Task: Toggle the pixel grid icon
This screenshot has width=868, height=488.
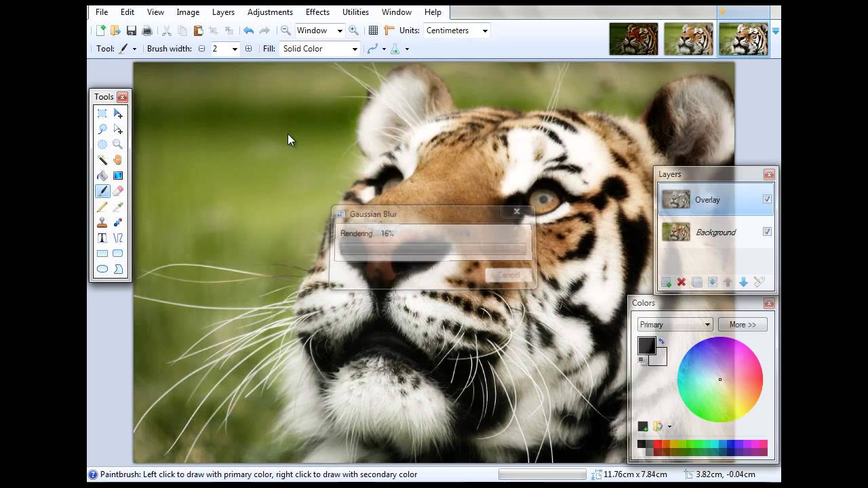Action: click(x=373, y=30)
